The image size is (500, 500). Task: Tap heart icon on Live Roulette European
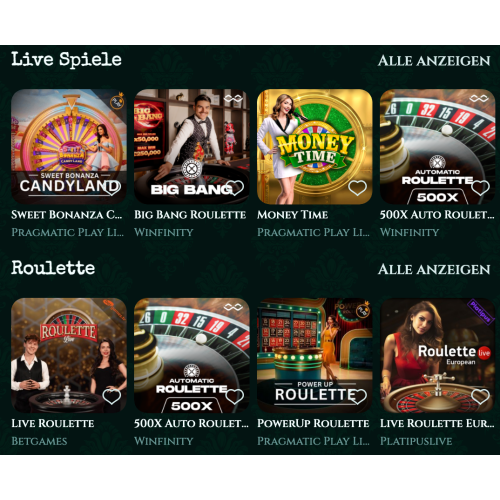(480, 396)
